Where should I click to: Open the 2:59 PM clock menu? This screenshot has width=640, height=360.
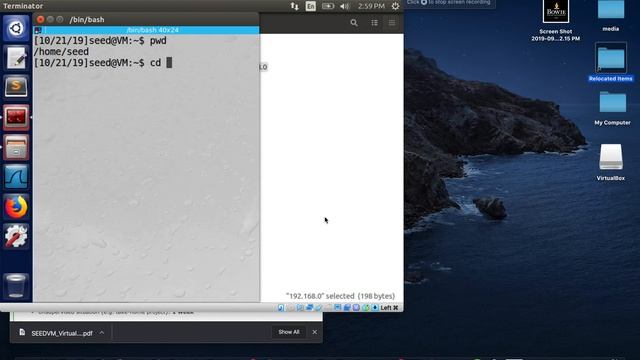pyautogui.click(x=371, y=6)
